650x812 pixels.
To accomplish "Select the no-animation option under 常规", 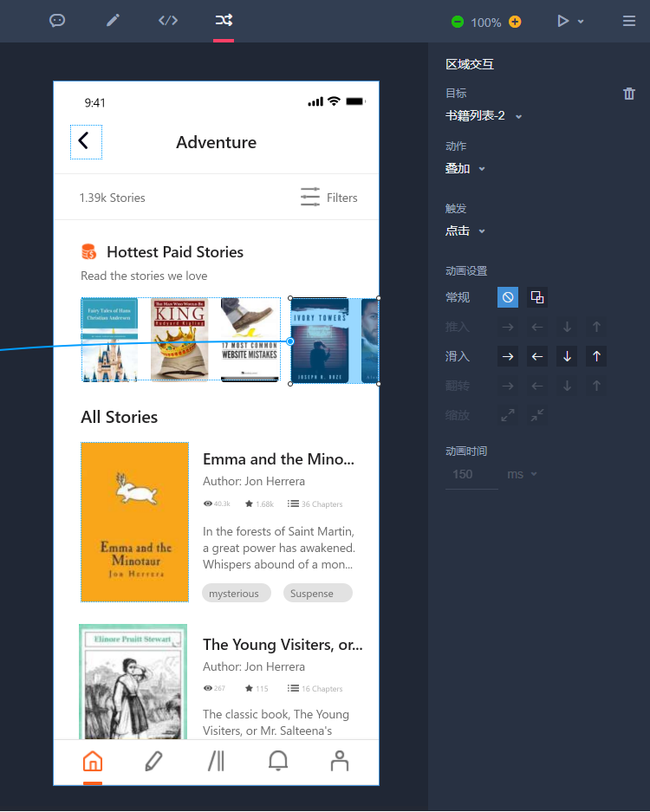I will click(508, 297).
